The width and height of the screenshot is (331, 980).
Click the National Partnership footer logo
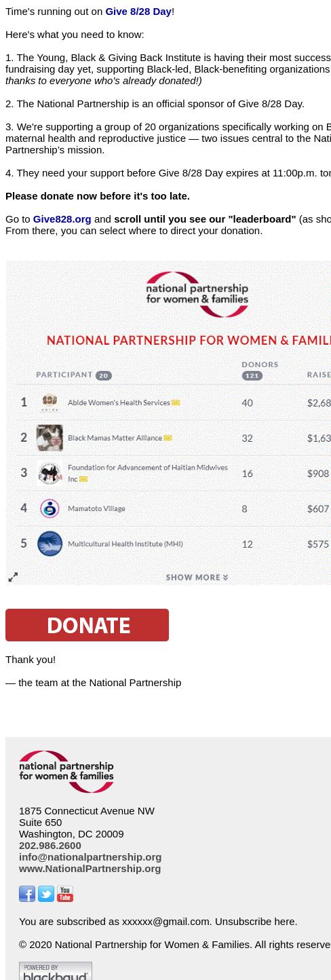click(x=66, y=772)
